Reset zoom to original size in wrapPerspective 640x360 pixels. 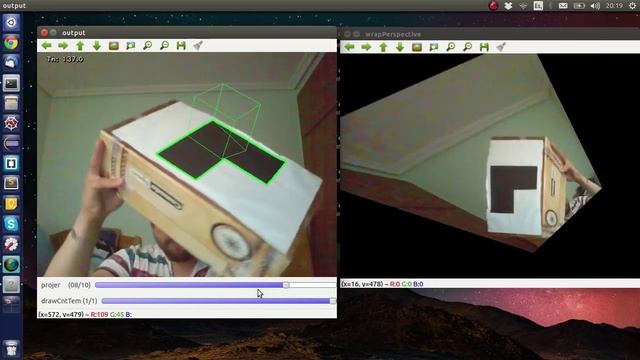(417, 47)
